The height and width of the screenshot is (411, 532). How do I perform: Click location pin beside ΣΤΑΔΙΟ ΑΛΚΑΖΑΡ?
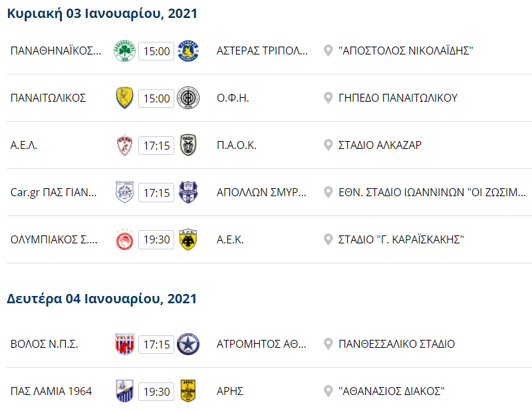click(x=328, y=145)
